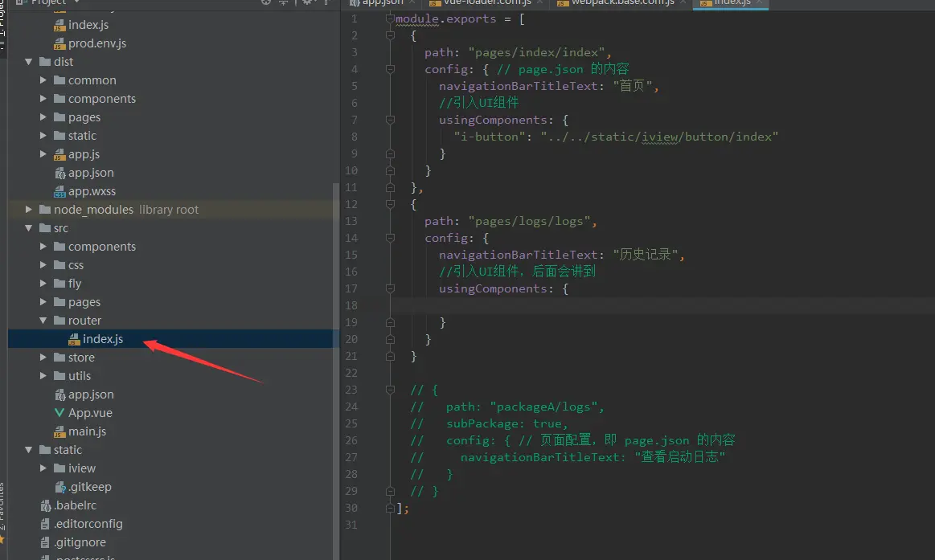935x560 pixels.
Task: Click the "i-button" key on line 8
Action: coord(490,137)
